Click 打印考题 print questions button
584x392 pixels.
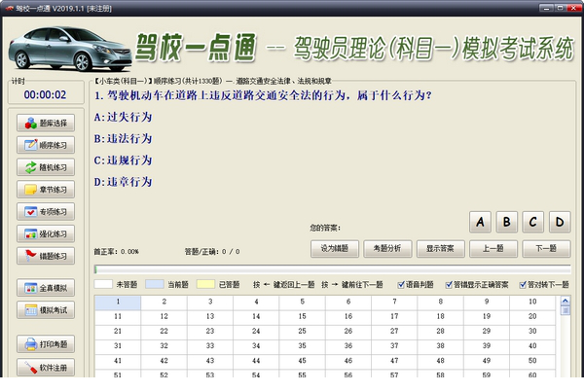pyautogui.click(x=46, y=344)
